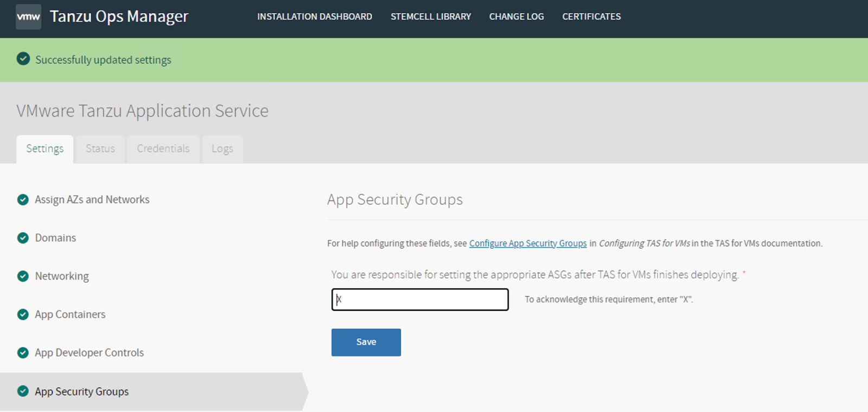The image size is (868, 412).
Task: Click the success checkmark icon in the green banner
Action: click(23, 59)
